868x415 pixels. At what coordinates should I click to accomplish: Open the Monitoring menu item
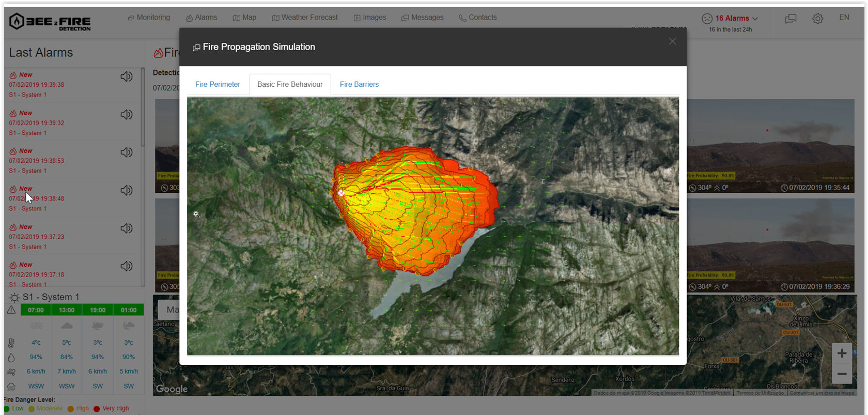[x=149, y=18]
